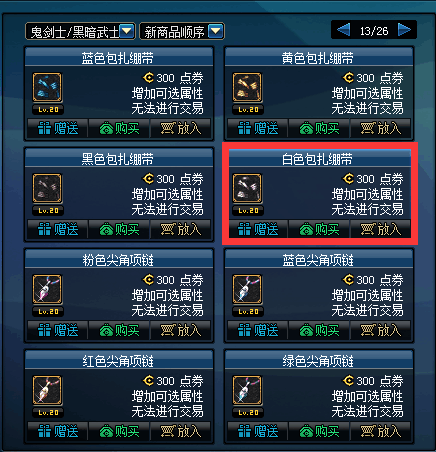Select the 红色尖角项链 necklace icon
The height and width of the screenshot is (452, 436).
pos(47,390)
